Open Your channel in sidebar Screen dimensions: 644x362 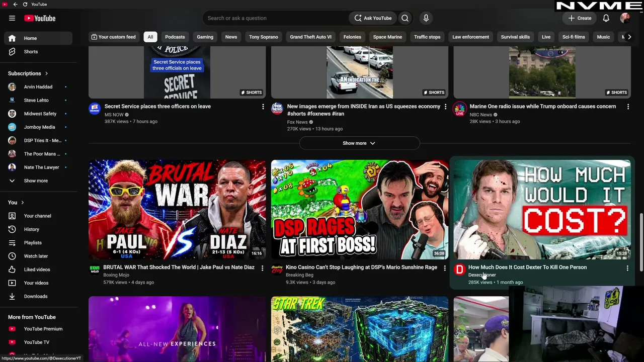[38, 216]
